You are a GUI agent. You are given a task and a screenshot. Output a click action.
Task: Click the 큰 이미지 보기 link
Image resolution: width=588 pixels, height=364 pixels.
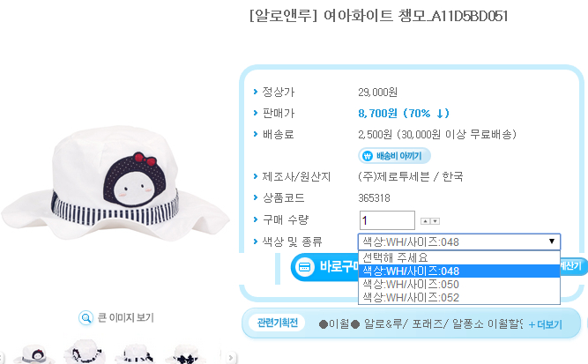pos(126,318)
